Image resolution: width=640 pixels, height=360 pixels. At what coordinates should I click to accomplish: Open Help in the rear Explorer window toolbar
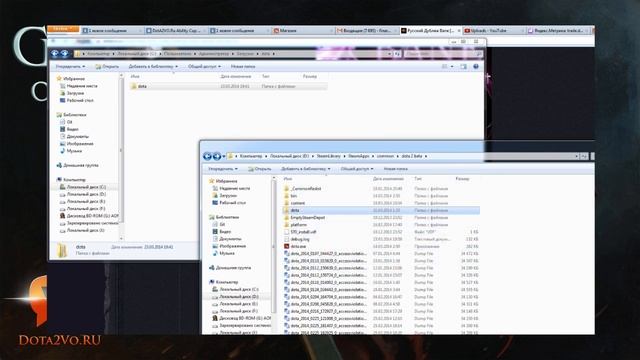[476, 67]
